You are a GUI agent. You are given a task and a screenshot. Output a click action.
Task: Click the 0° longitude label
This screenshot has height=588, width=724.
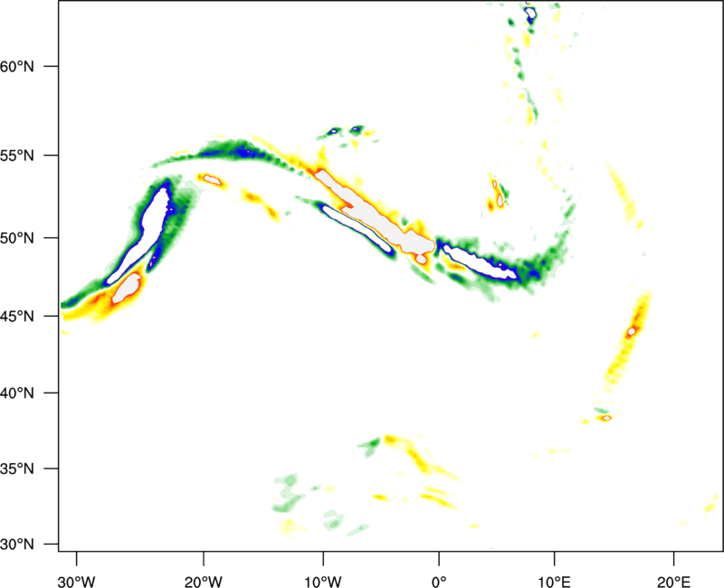439,582
